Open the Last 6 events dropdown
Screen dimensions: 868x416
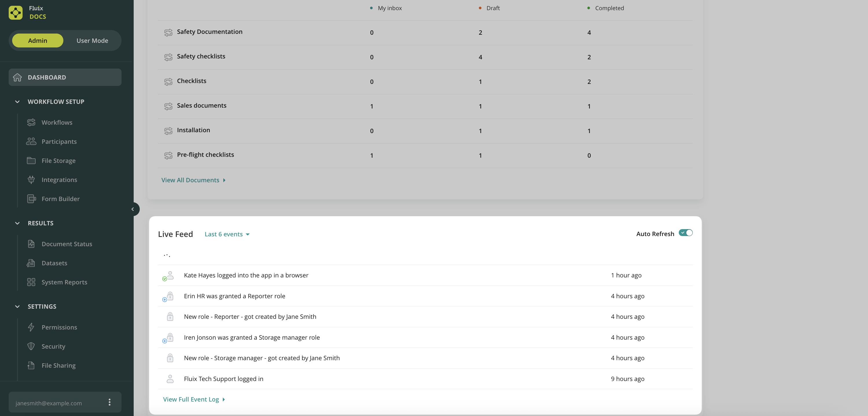[227, 234]
